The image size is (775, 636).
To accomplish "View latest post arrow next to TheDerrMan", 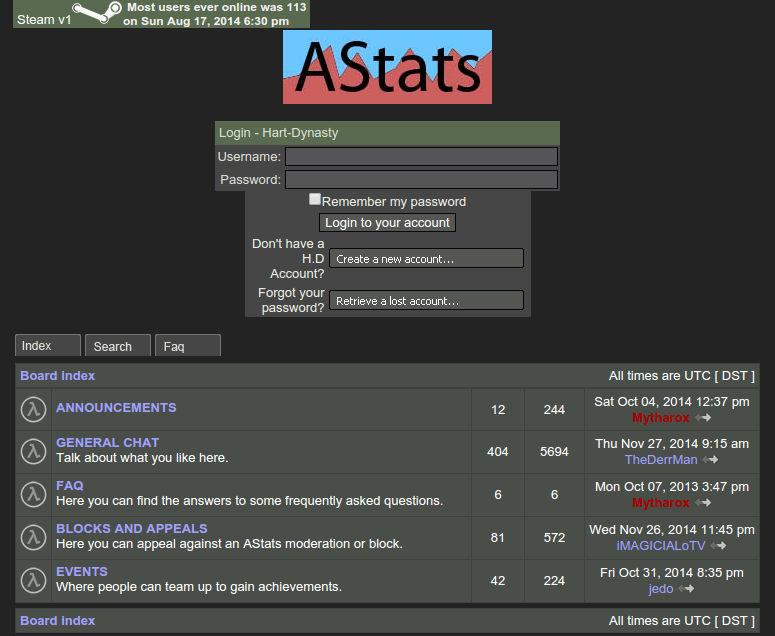I will 710,460.
